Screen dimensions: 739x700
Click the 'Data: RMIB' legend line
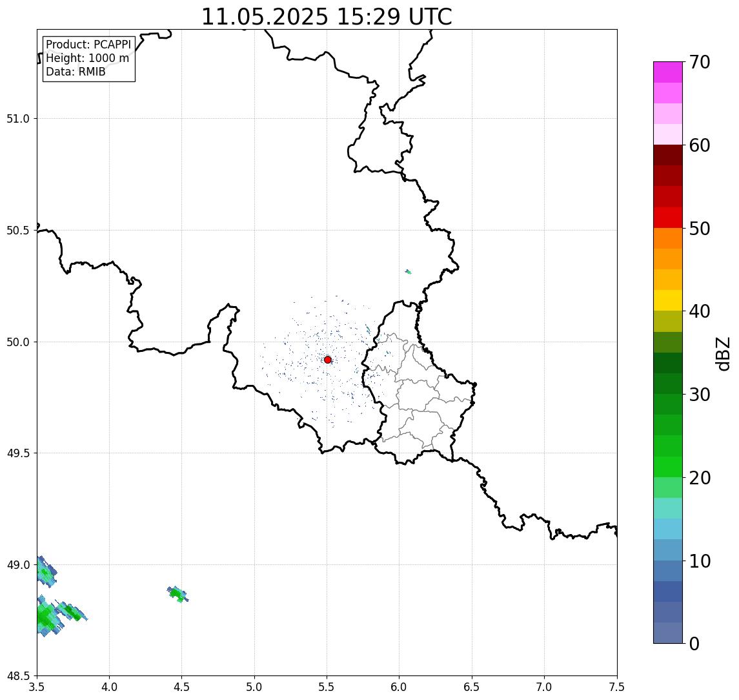coord(76,72)
